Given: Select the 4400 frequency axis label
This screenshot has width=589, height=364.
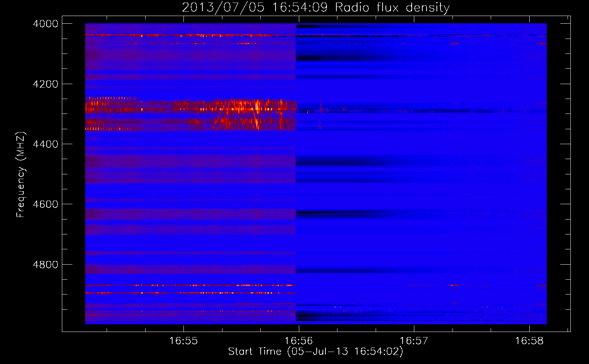Looking at the screenshot, I should tap(46, 144).
